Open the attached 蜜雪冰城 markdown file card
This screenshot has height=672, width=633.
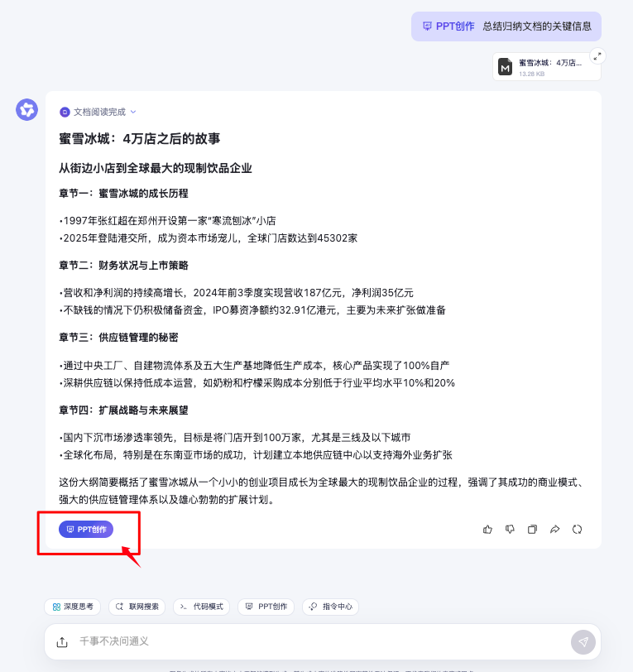(546, 67)
